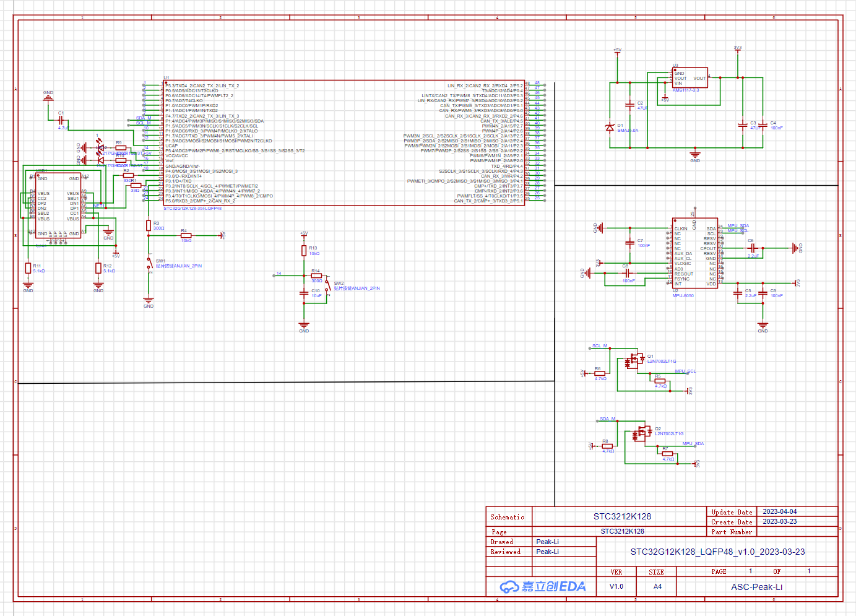The height and width of the screenshot is (616, 856).
Task: Select resistor R10 symbol
Action: (121, 160)
